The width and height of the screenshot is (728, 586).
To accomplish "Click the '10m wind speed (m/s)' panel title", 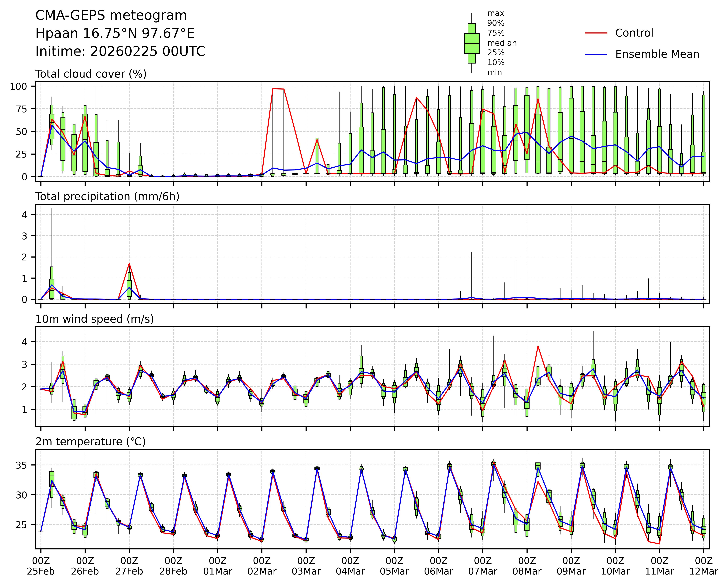I will click(x=95, y=319).
